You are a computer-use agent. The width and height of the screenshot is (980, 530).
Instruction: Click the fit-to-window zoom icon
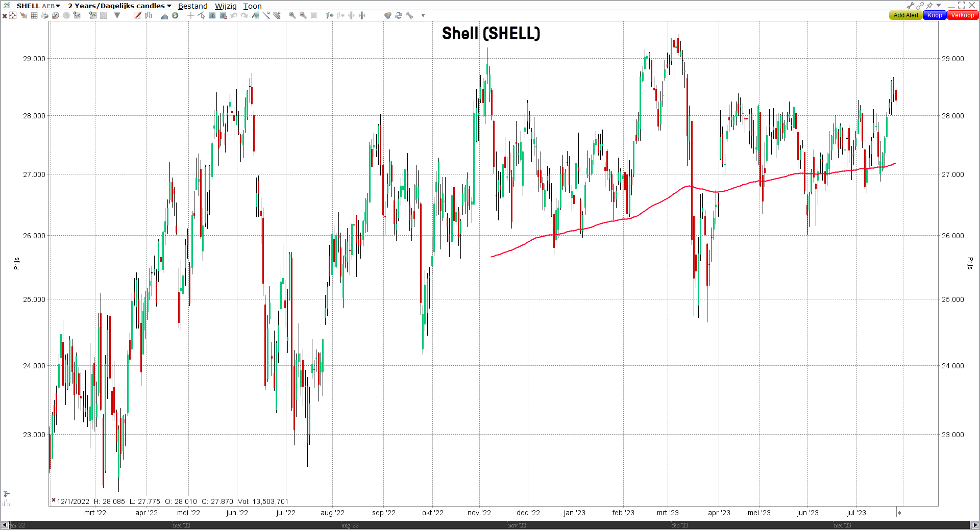(314, 15)
